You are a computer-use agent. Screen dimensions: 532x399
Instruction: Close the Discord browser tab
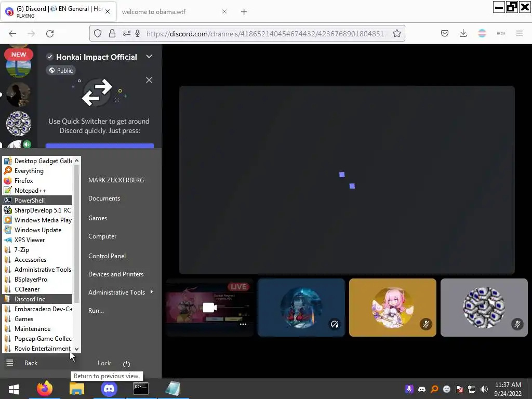[108, 11]
